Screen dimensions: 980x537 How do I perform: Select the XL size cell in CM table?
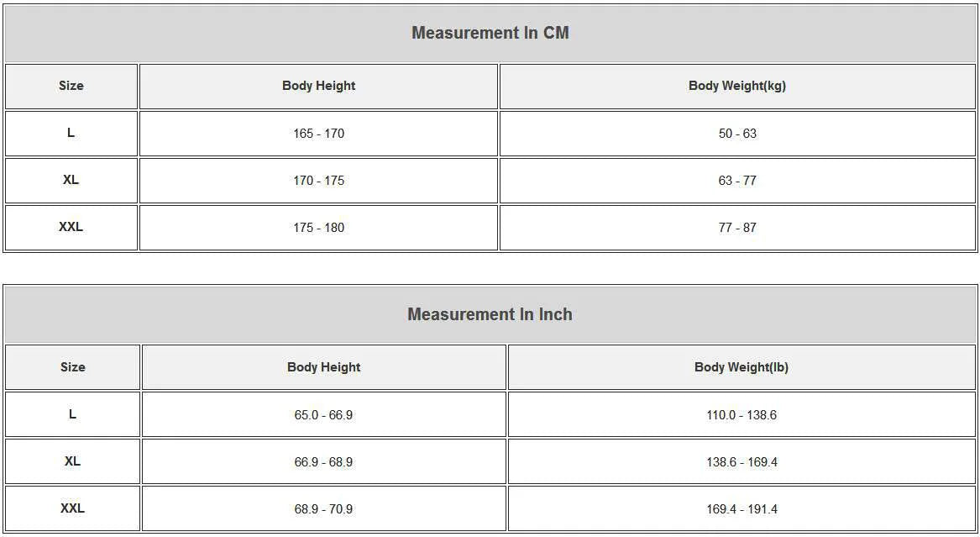[x=71, y=180]
